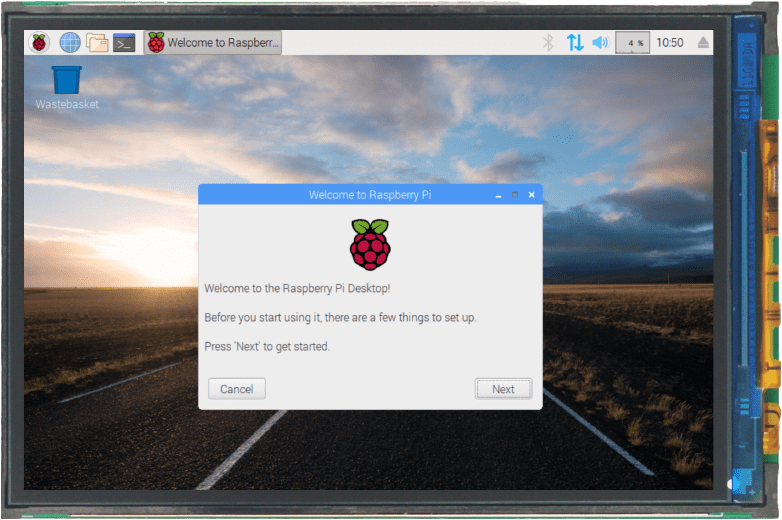Maximize the Welcome to Raspberry Pi dialog
The height and width of the screenshot is (520, 782).
click(515, 195)
